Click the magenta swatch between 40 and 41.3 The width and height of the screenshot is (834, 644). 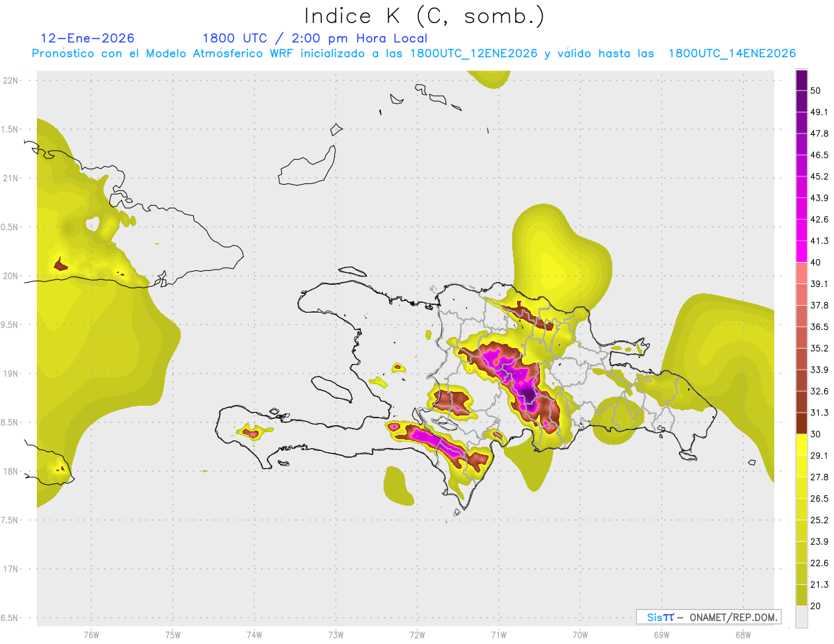(x=802, y=251)
